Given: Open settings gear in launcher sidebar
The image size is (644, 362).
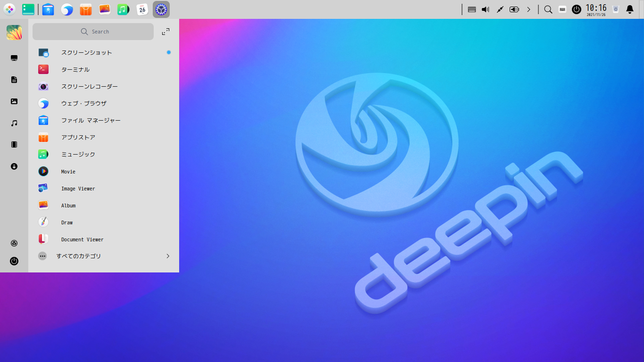Looking at the screenshot, I should [x=14, y=243].
